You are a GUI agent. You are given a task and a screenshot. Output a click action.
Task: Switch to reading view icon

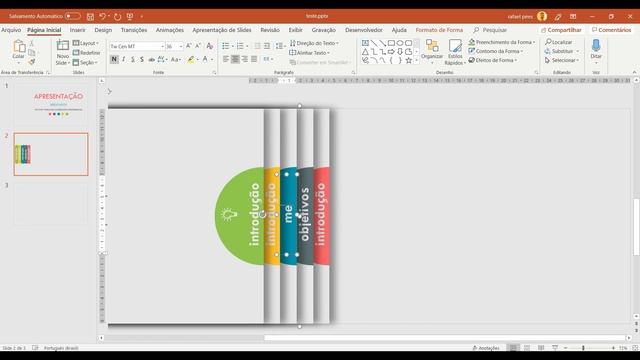[x=541, y=348]
